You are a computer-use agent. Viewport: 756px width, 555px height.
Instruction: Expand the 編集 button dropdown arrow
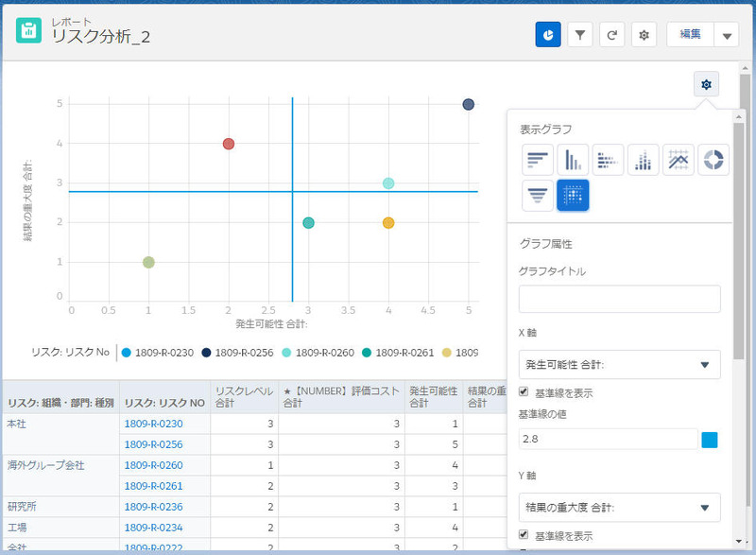click(727, 35)
